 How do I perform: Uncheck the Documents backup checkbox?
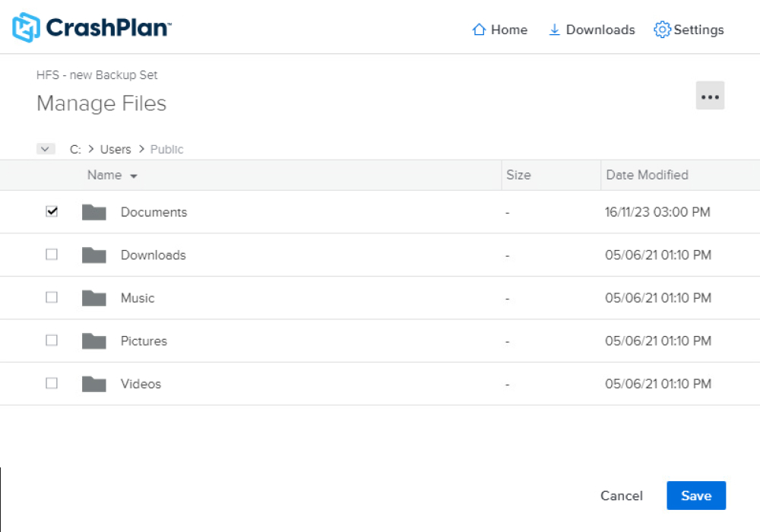(x=52, y=211)
